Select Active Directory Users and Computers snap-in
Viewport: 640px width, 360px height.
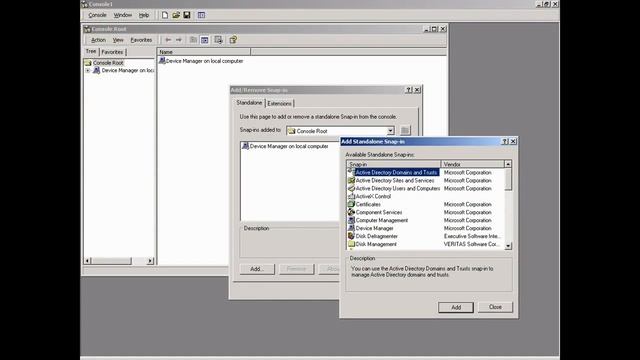click(398, 189)
